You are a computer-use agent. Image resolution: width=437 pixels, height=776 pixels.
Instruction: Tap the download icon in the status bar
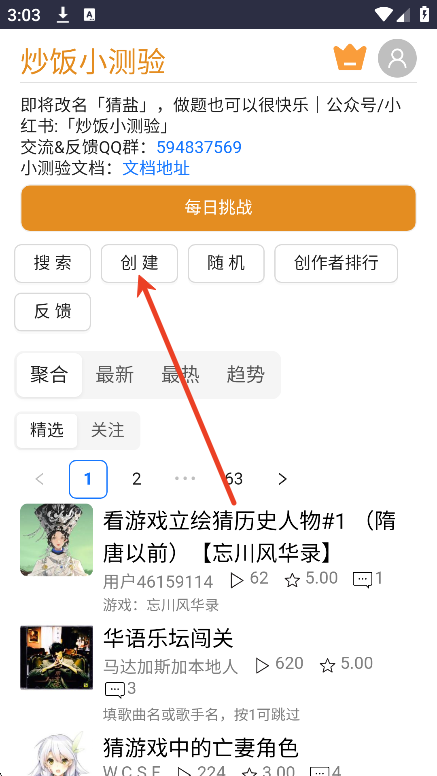(x=63, y=14)
